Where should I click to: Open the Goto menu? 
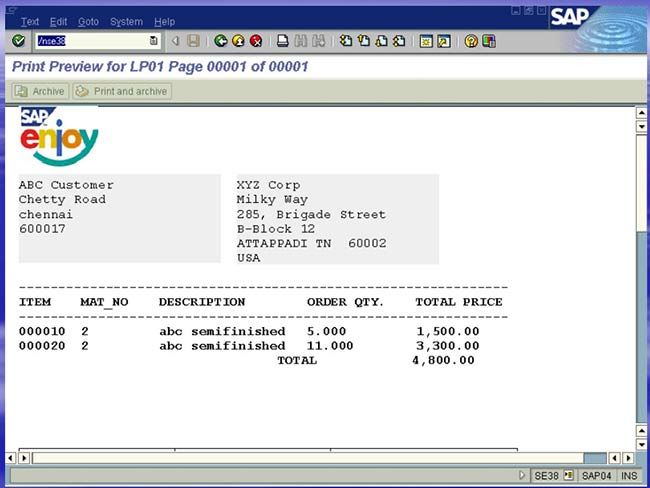click(x=88, y=22)
